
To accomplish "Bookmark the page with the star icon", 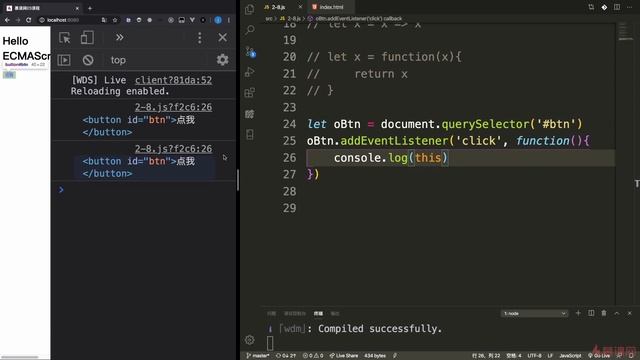I will coord(115,20).
